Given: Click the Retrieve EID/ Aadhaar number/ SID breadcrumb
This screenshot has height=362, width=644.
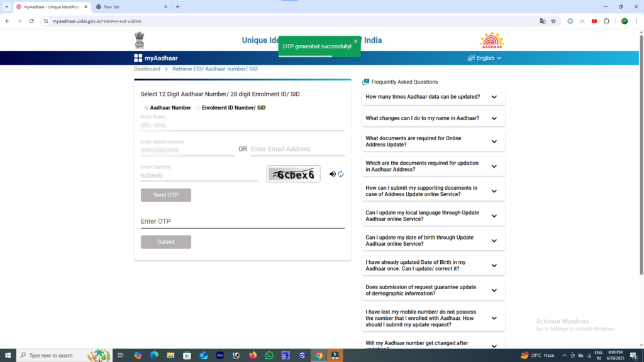Looking at the screenshot, I should click(215, 69).
